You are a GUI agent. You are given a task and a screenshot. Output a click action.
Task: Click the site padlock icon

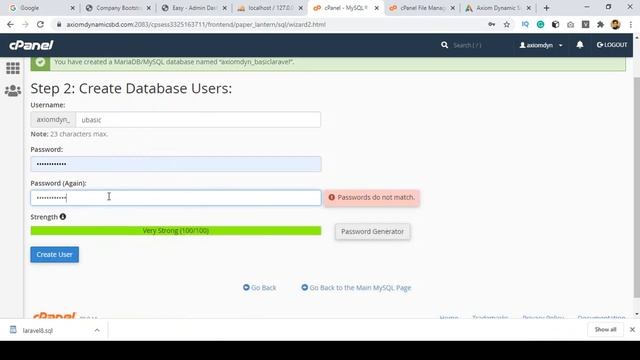pos(59,24)
